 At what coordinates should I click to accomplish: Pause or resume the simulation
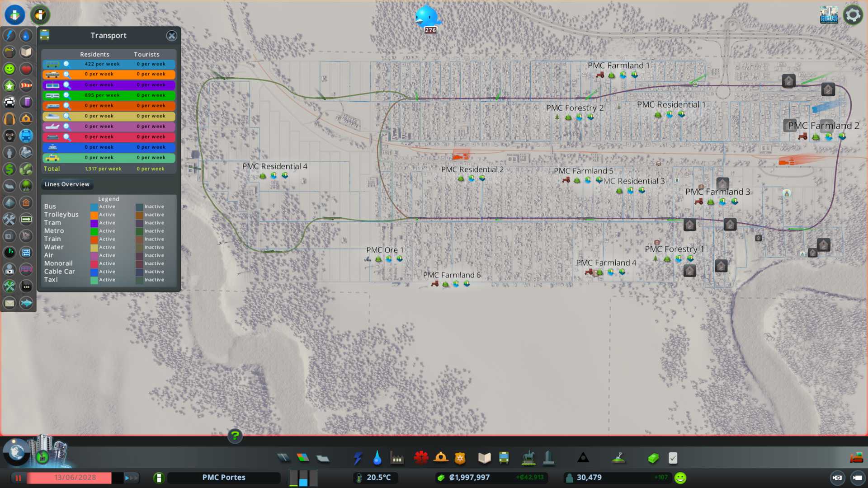[19, 478]
